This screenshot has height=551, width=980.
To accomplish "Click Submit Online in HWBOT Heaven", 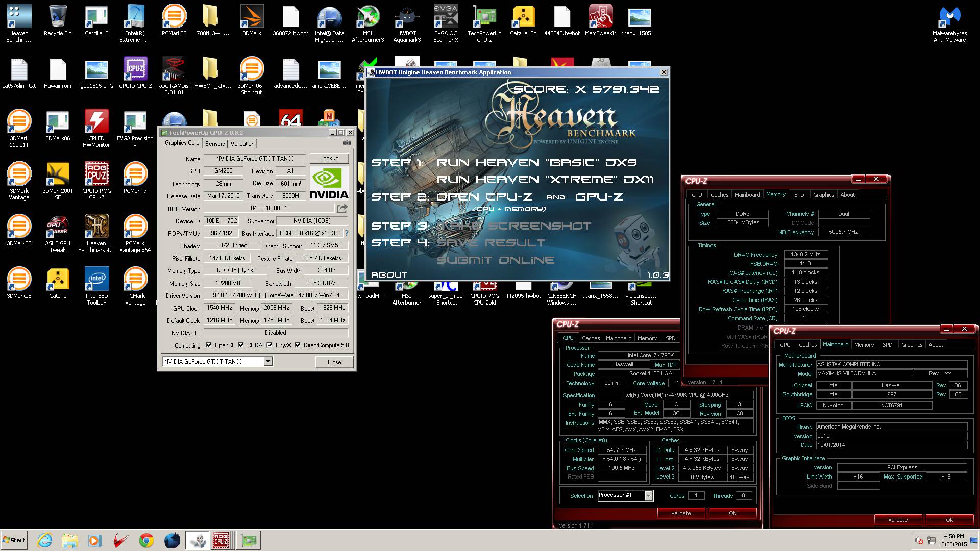I will (x=495, y=260).
